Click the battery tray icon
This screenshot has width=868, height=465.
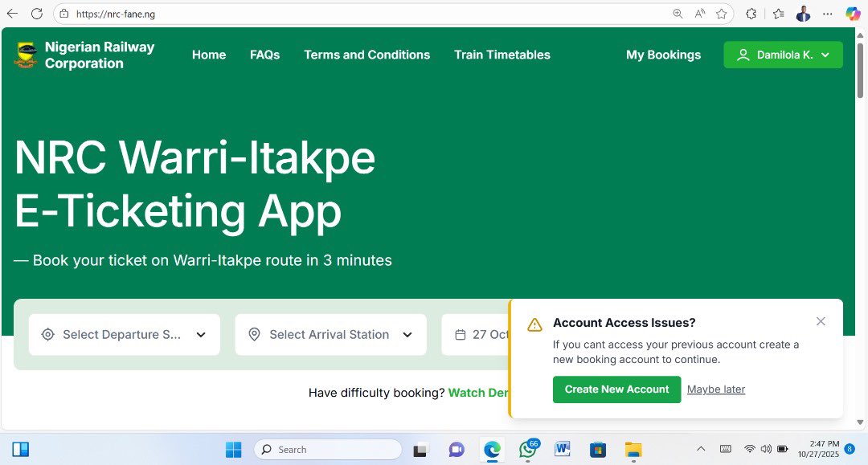pos(783,449)
